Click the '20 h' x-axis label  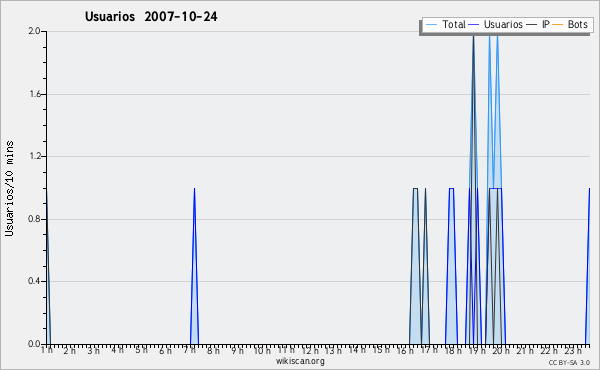(501, 351)
